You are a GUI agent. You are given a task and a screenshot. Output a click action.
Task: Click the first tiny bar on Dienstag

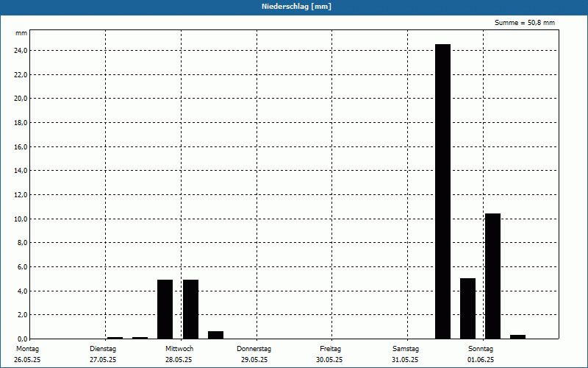(x=115, y=338)
